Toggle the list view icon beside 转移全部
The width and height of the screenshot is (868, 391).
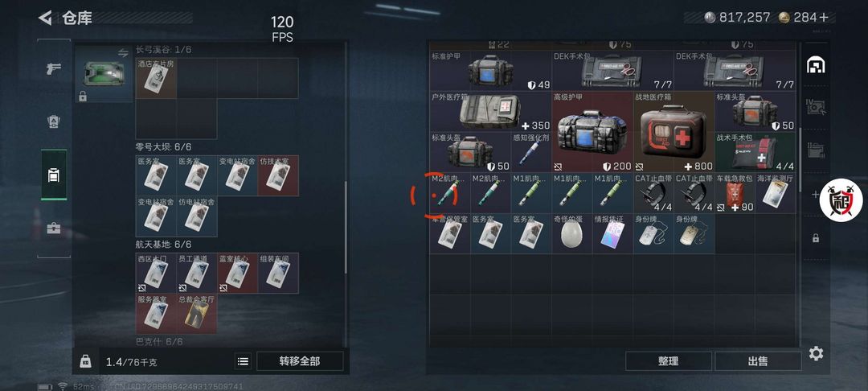(x=243, y=361)
